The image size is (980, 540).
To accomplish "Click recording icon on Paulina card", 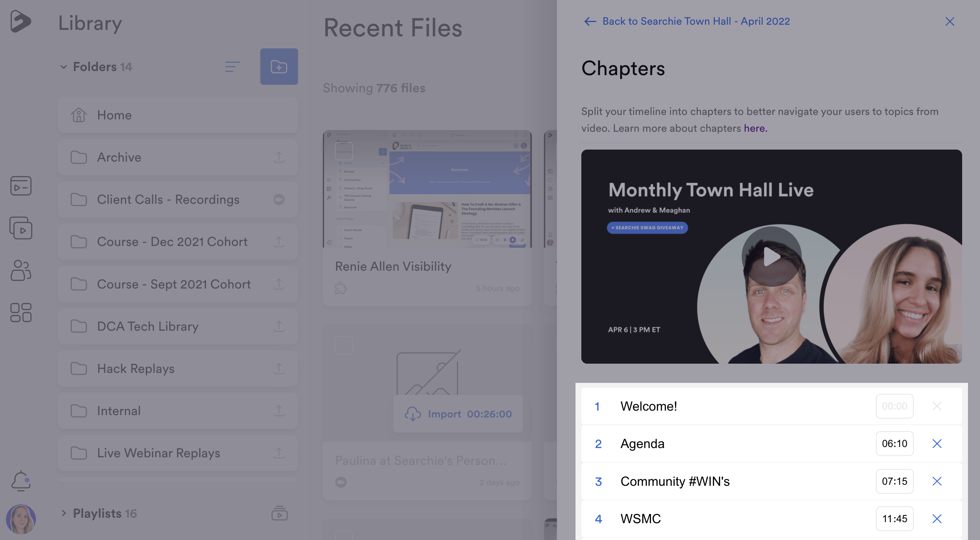I will pyautogui.click(x=341, y=482).
